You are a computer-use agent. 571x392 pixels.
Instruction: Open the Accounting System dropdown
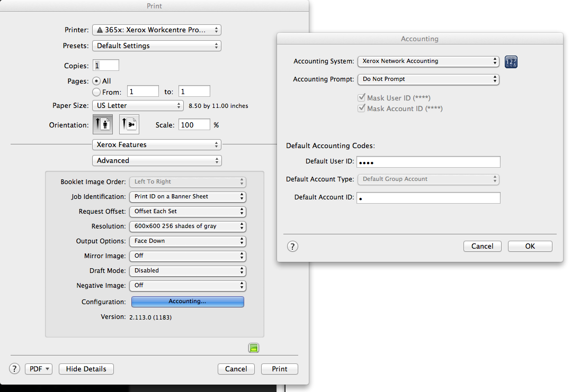[428, 61]
